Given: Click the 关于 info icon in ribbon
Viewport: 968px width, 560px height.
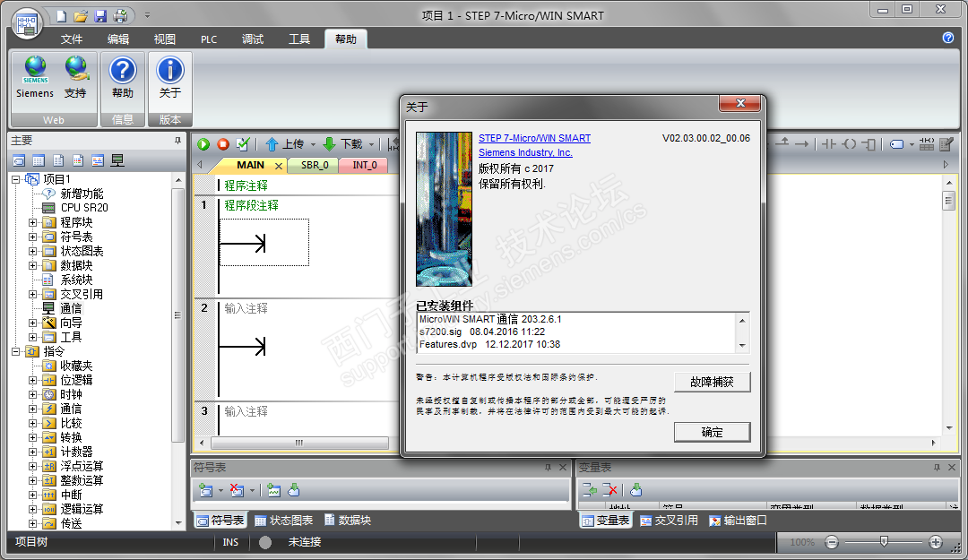Looking at the screenshot, I should pyautogui.click(x=169, y=70).
